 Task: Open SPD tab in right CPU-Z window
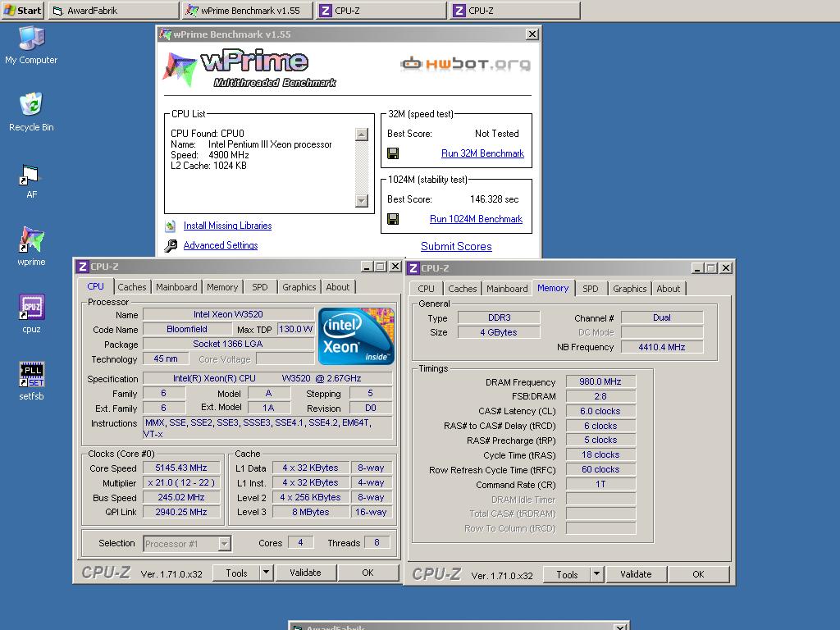(591, 289)
